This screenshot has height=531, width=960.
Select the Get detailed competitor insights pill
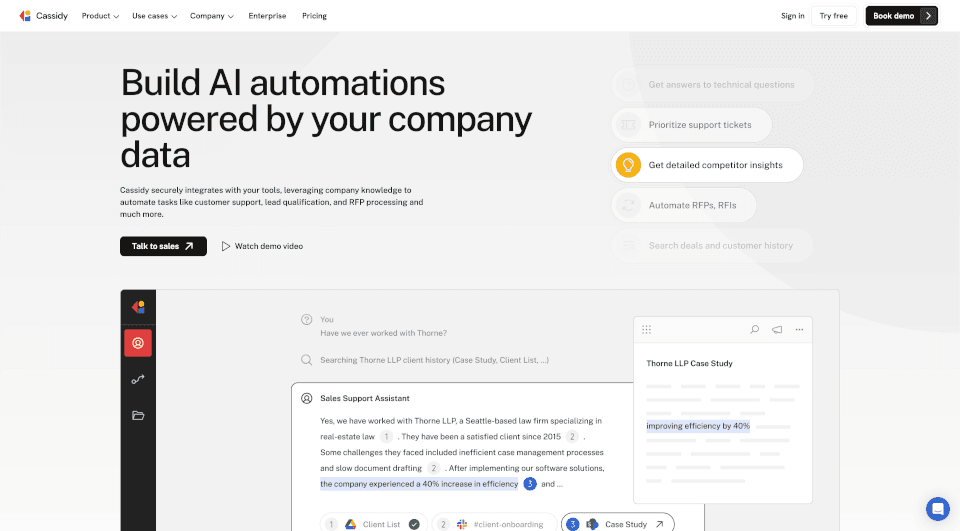point(707,165)
